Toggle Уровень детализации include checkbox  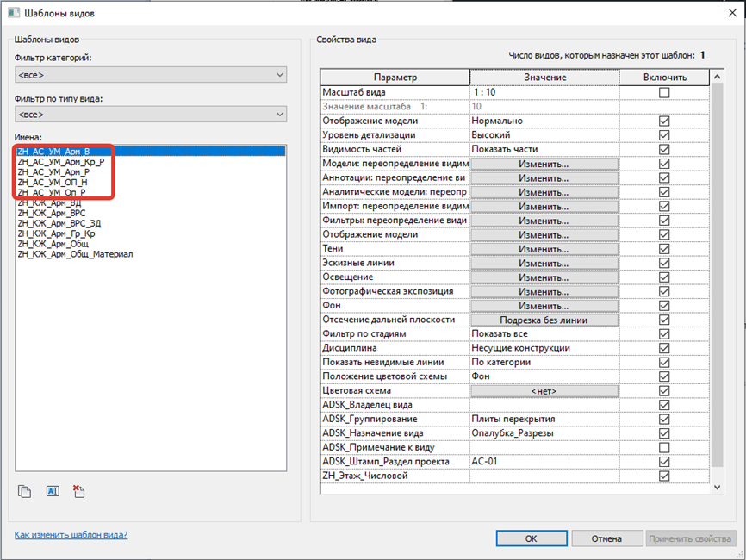tap(664, 135)
